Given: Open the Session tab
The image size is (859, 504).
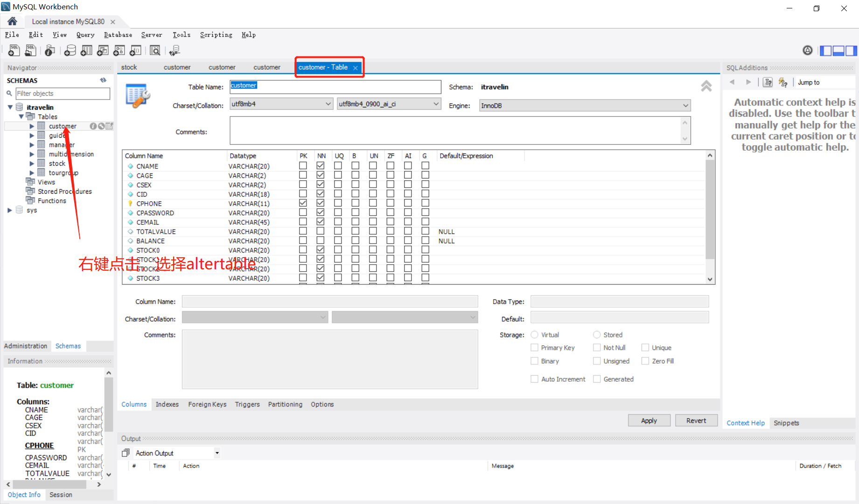Looking at the screenshot, I should pyautogui.click(x=61, y=495).
